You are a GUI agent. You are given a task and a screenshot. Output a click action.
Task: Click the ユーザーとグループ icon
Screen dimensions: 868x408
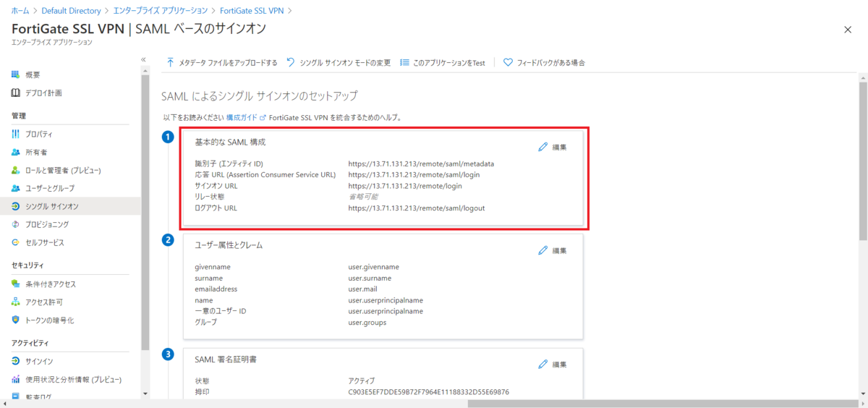[x=15, y=188]
